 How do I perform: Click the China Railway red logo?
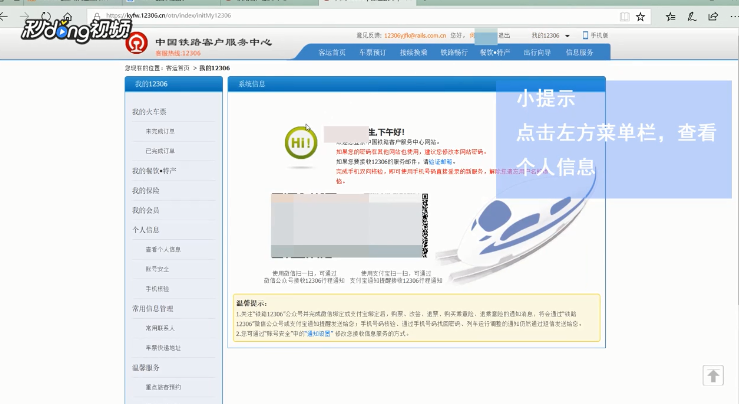(137, 43)
